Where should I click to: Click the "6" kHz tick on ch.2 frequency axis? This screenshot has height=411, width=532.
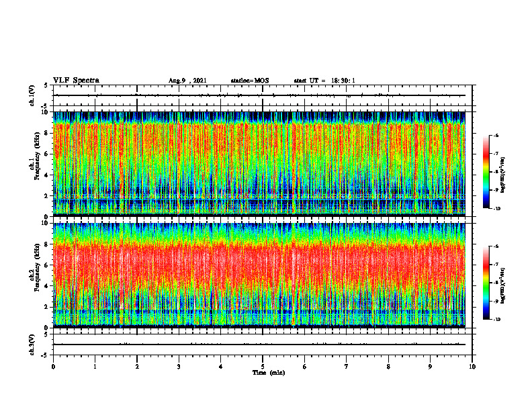pos(46,265)
